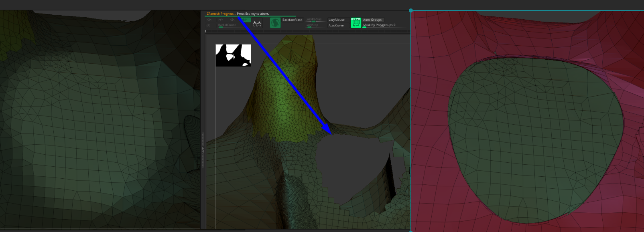Click the left panel divider handle
The width and height of the screenshot is (644, 232).
point(203,149)
